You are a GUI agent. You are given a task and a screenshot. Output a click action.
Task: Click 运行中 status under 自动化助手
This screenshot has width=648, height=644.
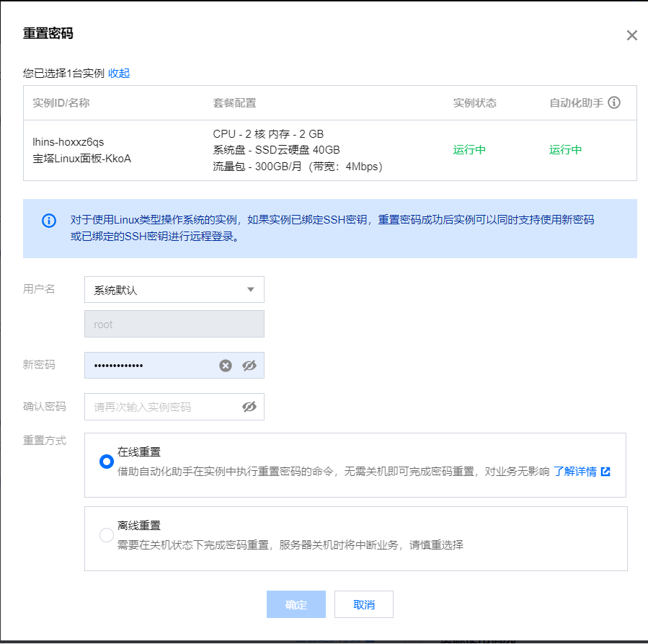[565, 149]
